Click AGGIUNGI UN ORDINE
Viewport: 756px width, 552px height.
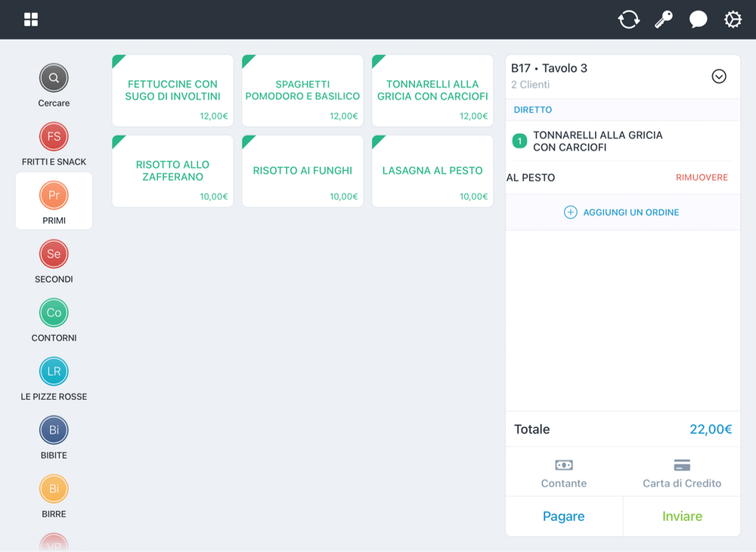(622, 212)
